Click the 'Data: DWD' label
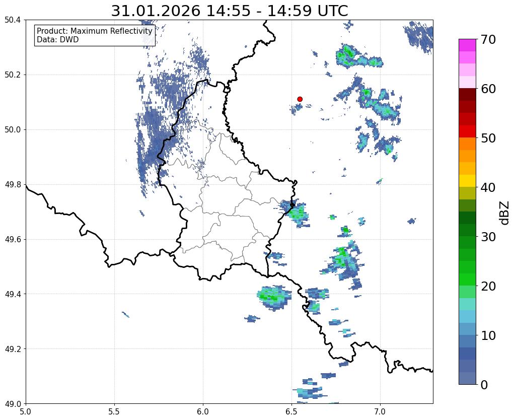Screen dimensions: 515x420 click(x=58, y=40)
